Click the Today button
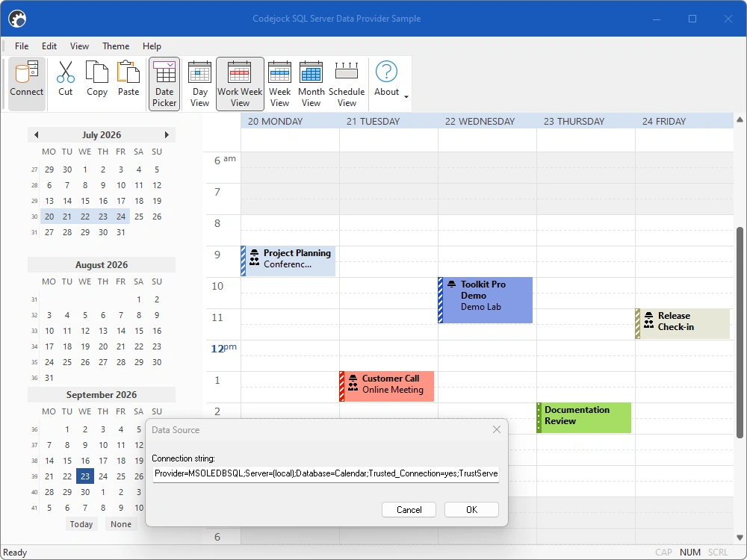Image resolution: width=747 pixels, height=560 pixels. pyautogui.click(x=81, y=524)
